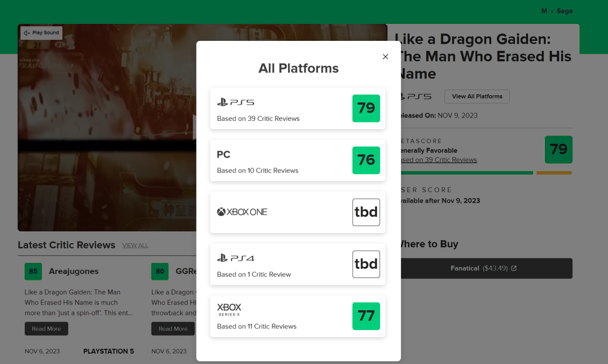This screenshot has width=608, height=364.
Task: Click the Xbox One logo
Action: pyautogui.click(x=242, y=212)
